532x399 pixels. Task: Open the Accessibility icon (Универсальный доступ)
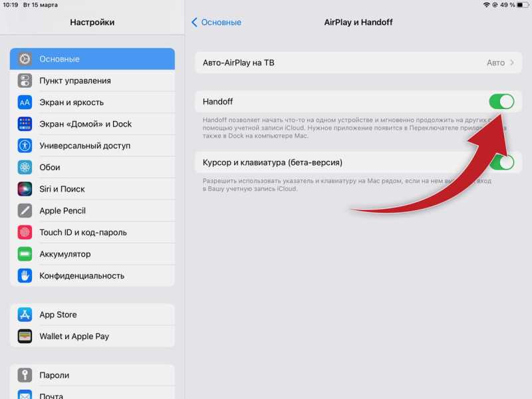tap(25, 146)
